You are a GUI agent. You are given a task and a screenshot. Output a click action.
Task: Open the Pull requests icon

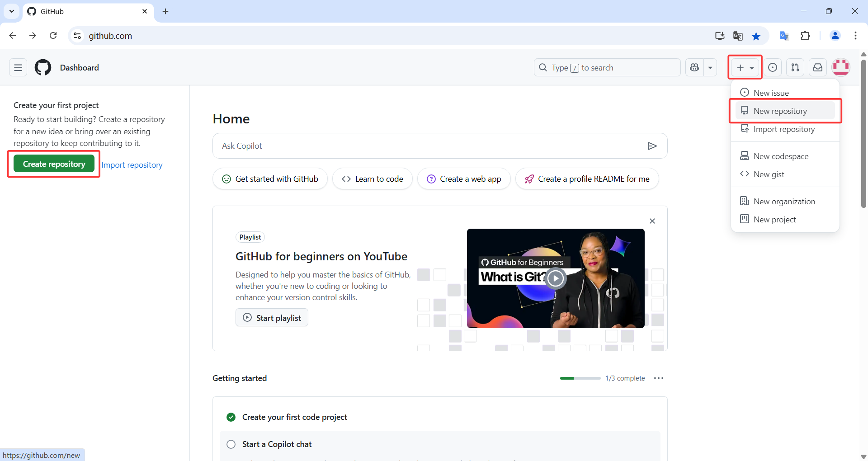point(795,67)
